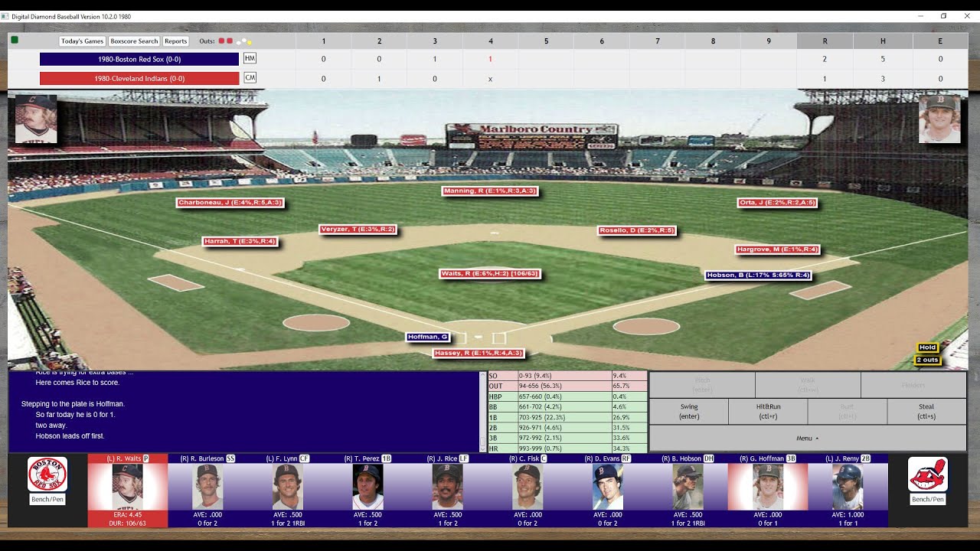Click the batter portrait in stadium corner

(939, 119)
